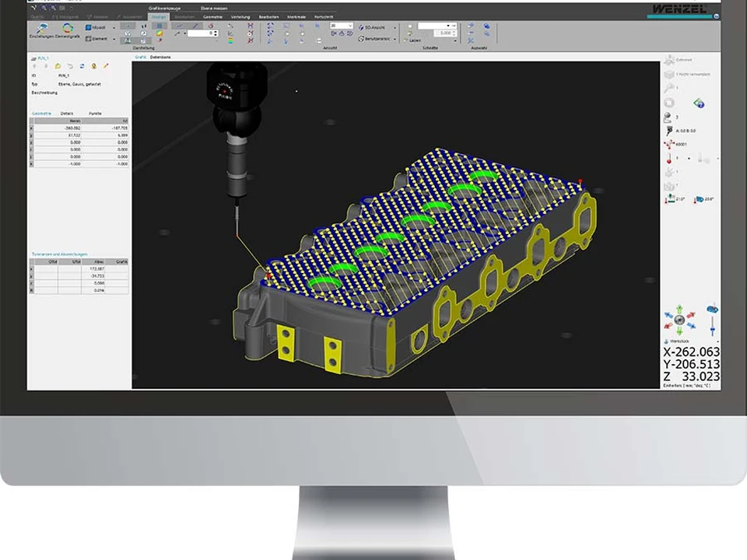Click the Toleranzen und Abweichungen heading
Viewport: 747px width, 560px height.
(x=60, y=254)
